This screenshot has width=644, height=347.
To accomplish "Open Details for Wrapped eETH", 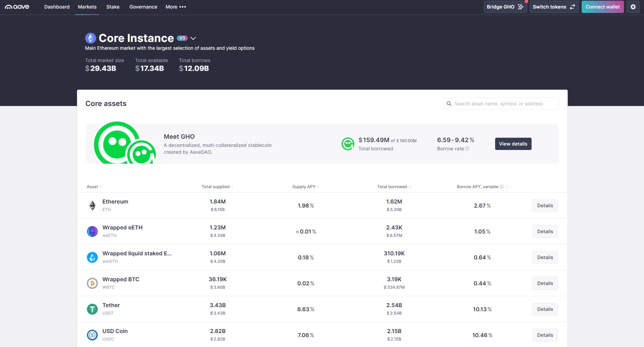I will point(545,231).
